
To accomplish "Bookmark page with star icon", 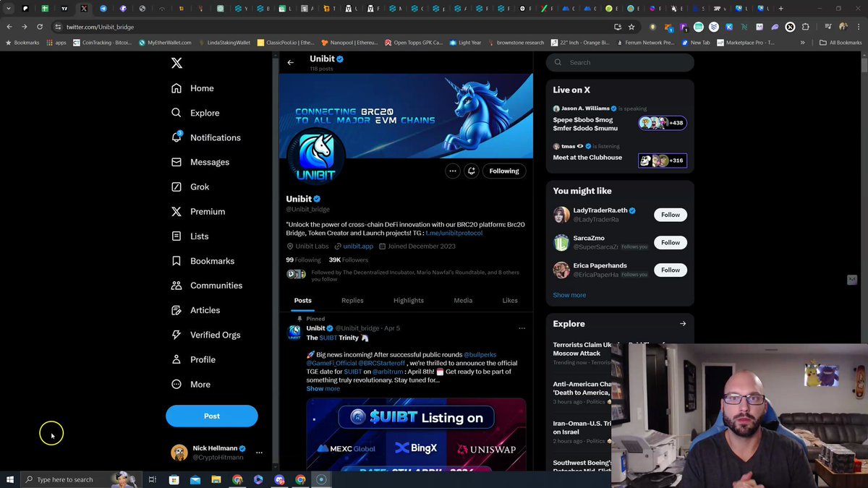I will point(631,27).
